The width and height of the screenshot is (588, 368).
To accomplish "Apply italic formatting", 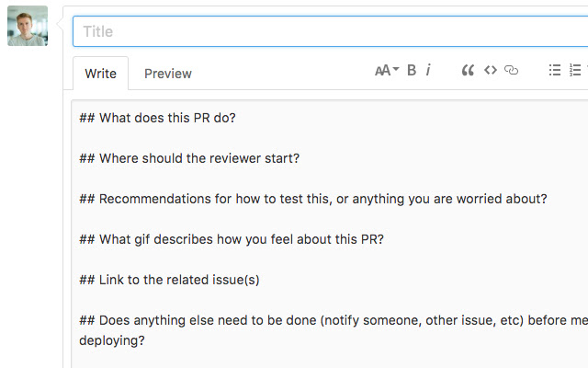I will click(428, 70).
